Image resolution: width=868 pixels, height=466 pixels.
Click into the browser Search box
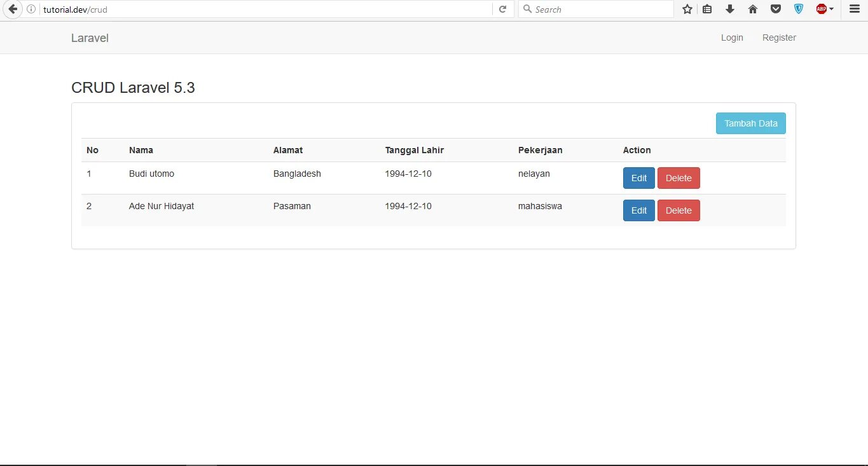click(x=596, y=10)
